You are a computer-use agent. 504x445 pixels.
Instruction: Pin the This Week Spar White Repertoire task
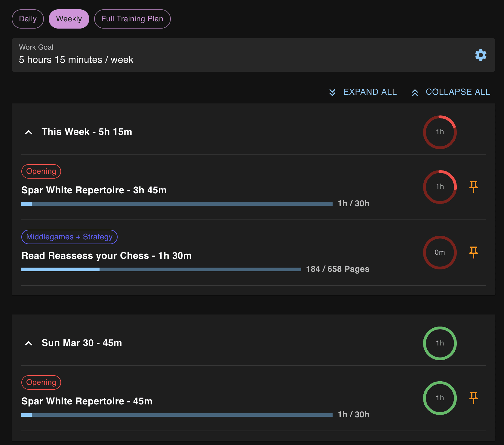click(x=473, y=187)
